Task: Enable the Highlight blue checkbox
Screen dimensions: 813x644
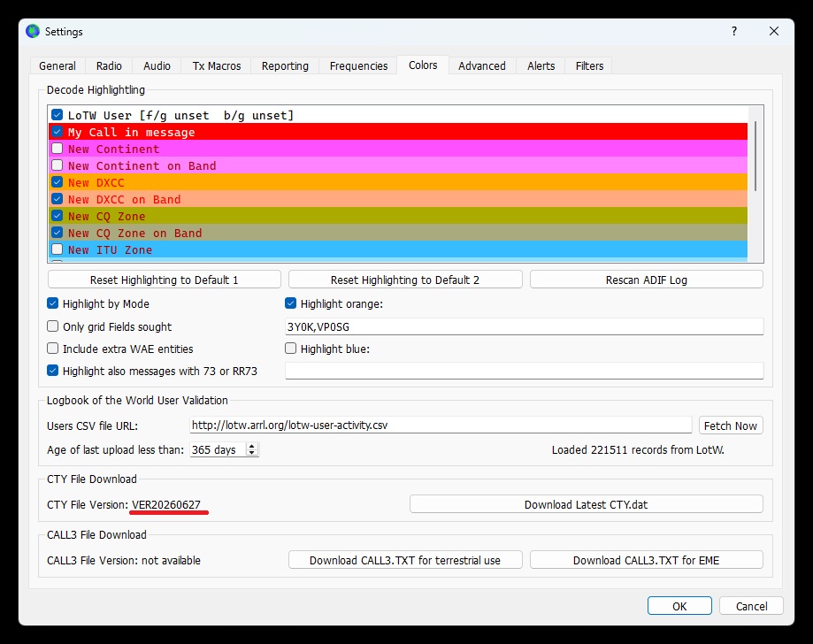Action: coord(290,349)
